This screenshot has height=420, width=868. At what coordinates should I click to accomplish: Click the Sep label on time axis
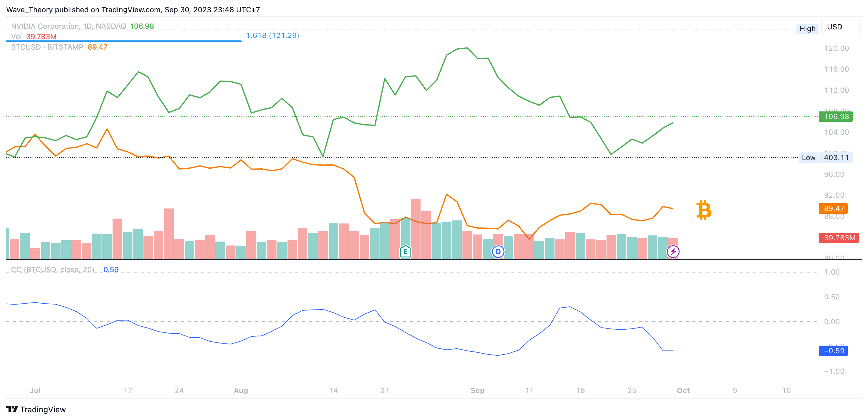477,390
